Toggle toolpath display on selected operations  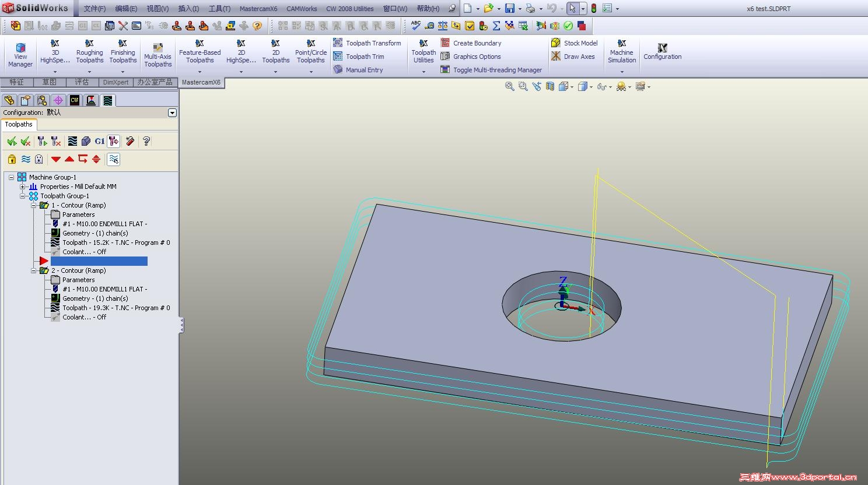(x=26, y=159)
